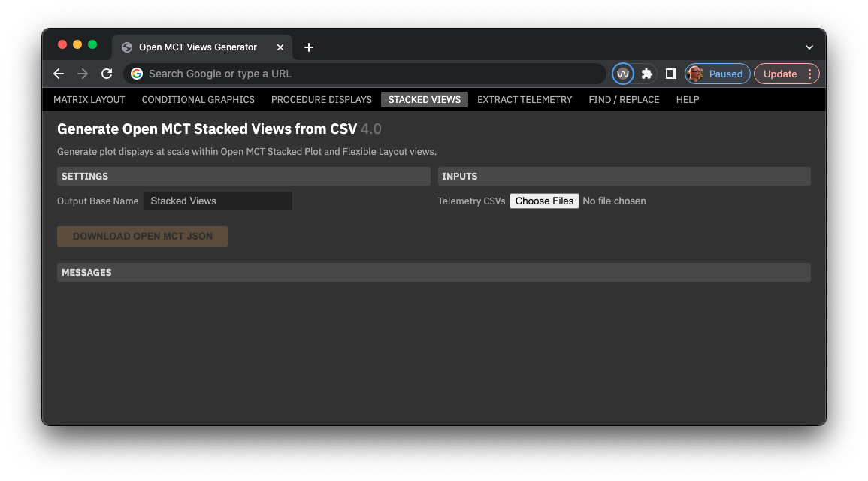The width and height of the screenshot is (868, 481).
Task: Reload the page with the refresh icon
Action: [107, 74]
